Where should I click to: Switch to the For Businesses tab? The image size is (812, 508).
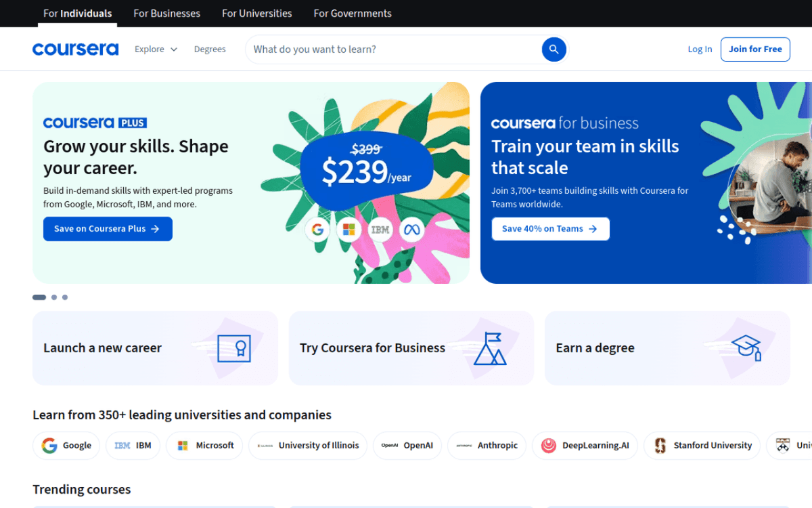[166, 13]
